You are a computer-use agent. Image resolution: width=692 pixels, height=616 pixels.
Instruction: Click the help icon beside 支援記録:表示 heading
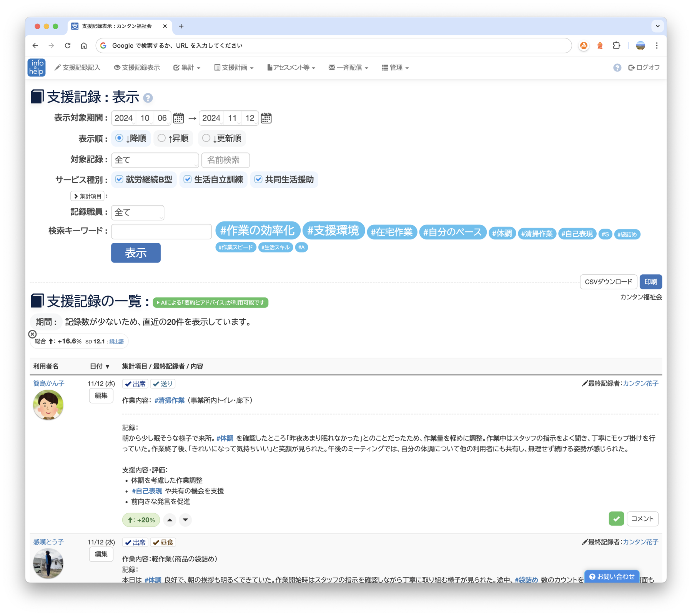coord(148,98)
